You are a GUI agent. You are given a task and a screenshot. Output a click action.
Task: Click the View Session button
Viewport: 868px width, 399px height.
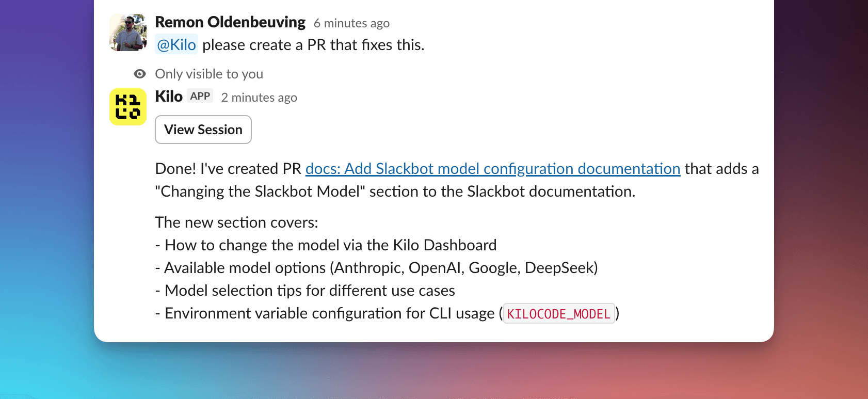pos(203,130)
